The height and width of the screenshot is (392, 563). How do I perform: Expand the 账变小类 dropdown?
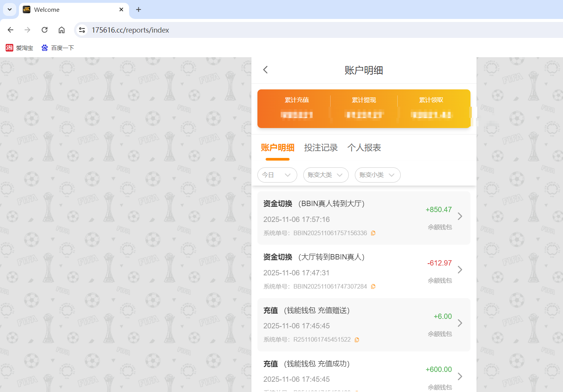pyautogui.click(x=377, y=175)
